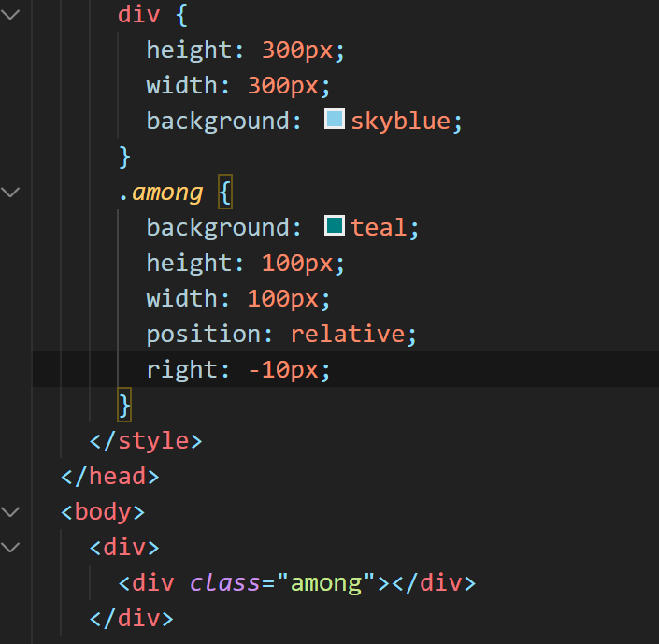Screen dimensions: 659x644
Task: Click the class attribute name
Action: point(225,582)
